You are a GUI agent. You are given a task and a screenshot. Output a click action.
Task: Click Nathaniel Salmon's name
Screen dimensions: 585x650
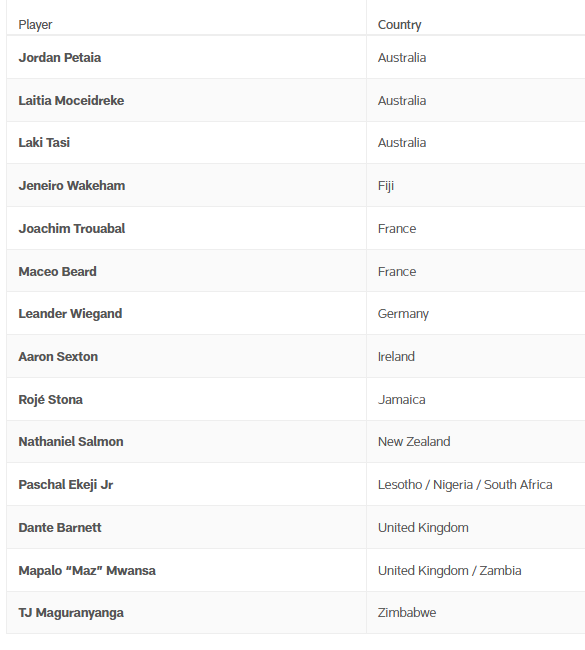point(71,441)
